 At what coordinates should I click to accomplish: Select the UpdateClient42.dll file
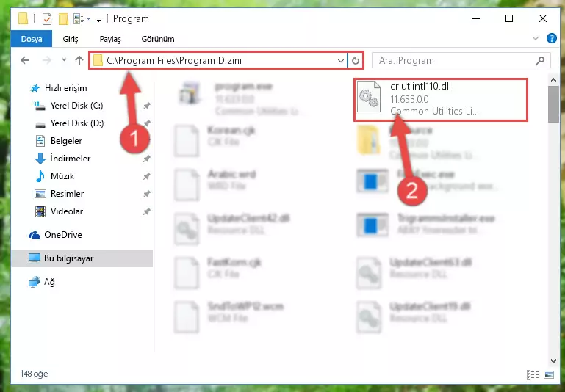pos(232,229)
